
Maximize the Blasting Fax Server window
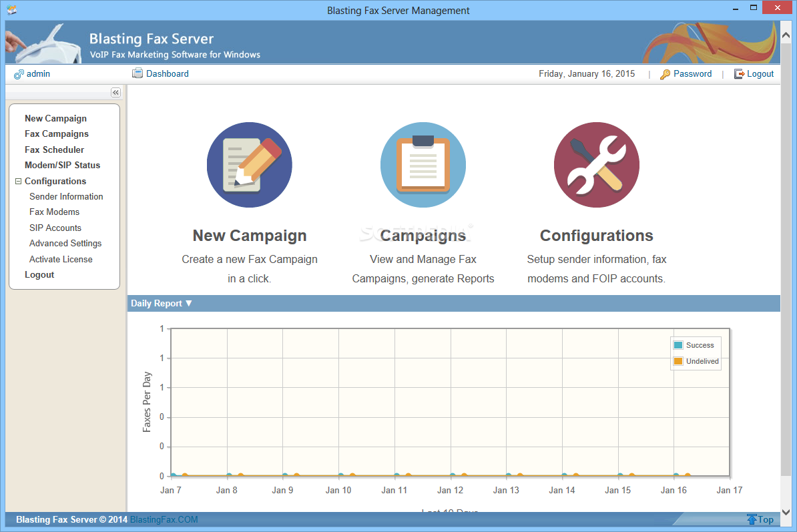(x=754, y=7)
